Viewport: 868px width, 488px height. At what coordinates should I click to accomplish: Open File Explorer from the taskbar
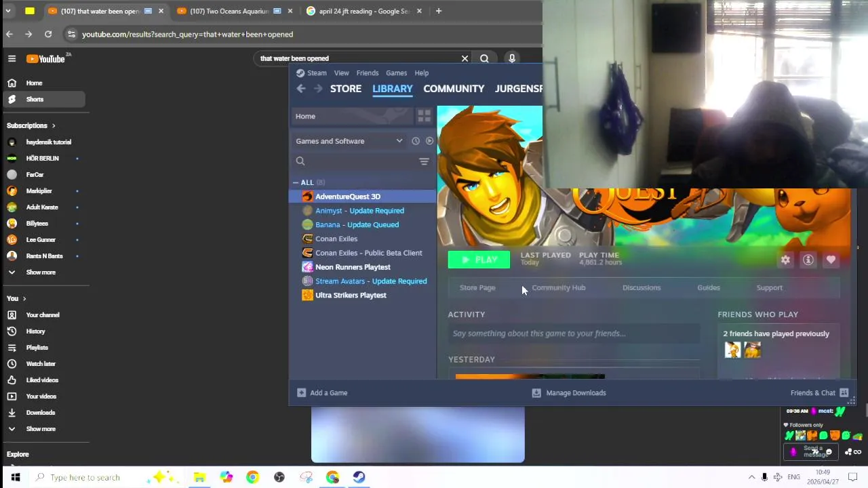[199, 477]
